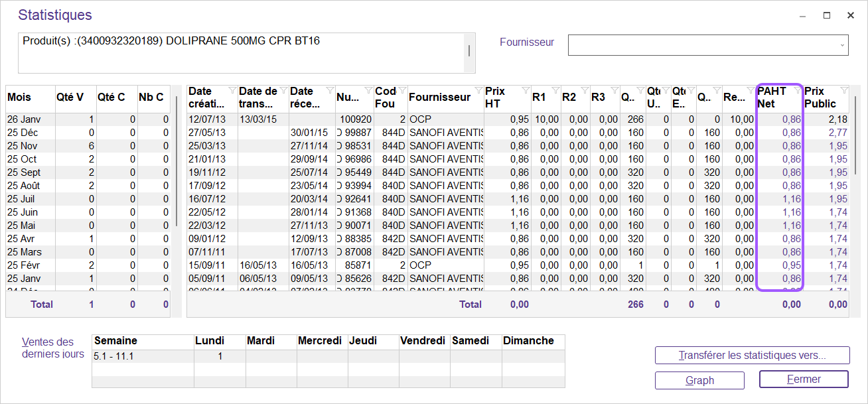
Task: Filter the Prix HT column
Action: 525,90
